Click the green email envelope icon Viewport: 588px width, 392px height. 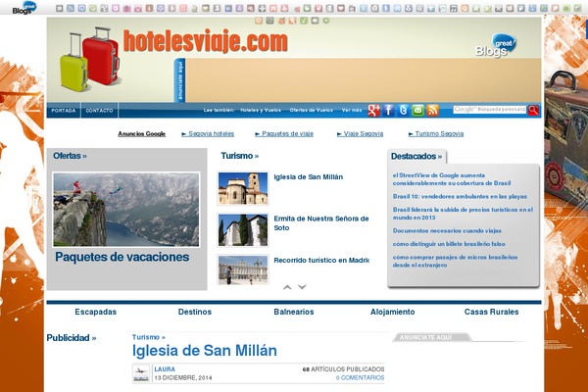417,111
